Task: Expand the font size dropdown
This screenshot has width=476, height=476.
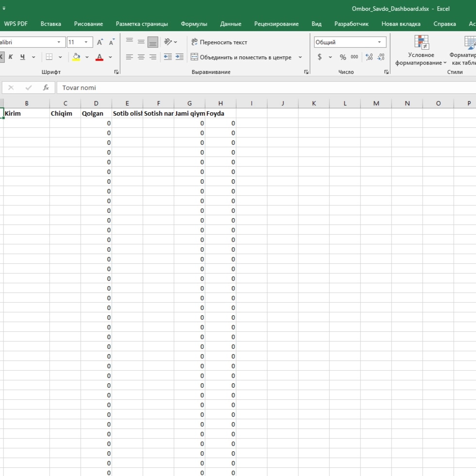Action: coord(86,42)
